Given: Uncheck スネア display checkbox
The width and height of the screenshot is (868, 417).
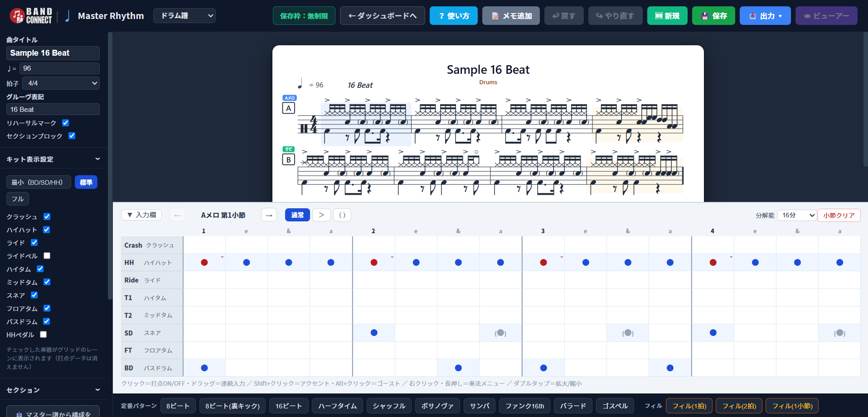Looking at the screenshot, I should pyautogui.click(x=34, y=295).
